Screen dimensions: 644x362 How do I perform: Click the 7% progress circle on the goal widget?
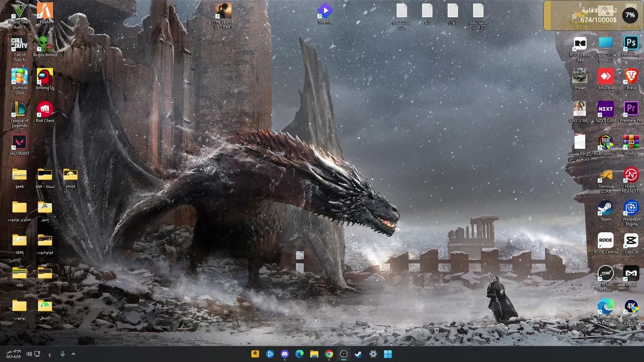pos(629,15)
